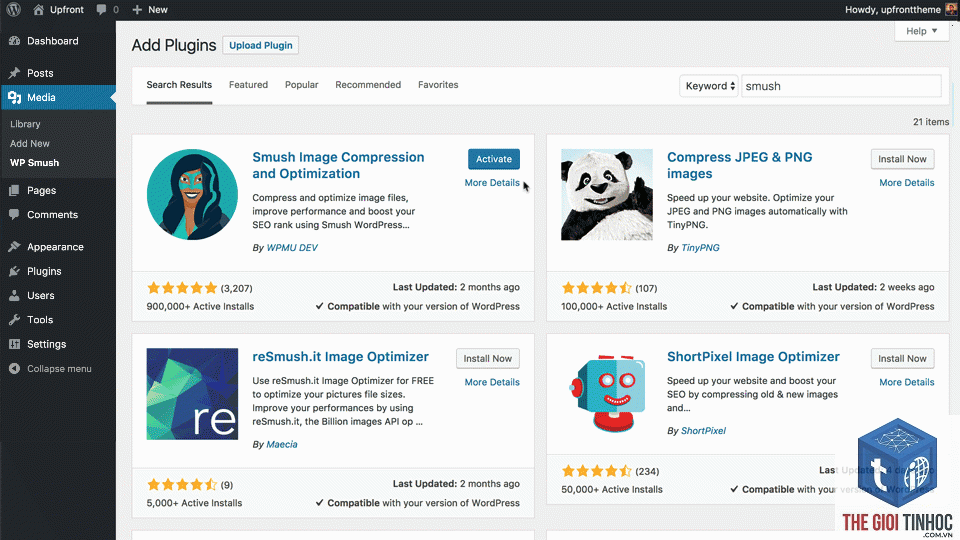Open the Keyword search type dropdown
960x540 pixels.
point(709,86)
